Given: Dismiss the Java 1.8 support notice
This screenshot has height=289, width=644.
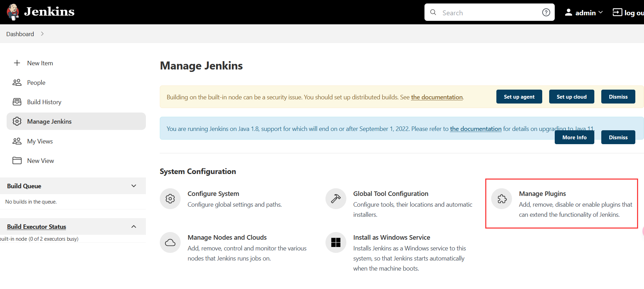Looking at the screenshot, I should click(618, 137).
